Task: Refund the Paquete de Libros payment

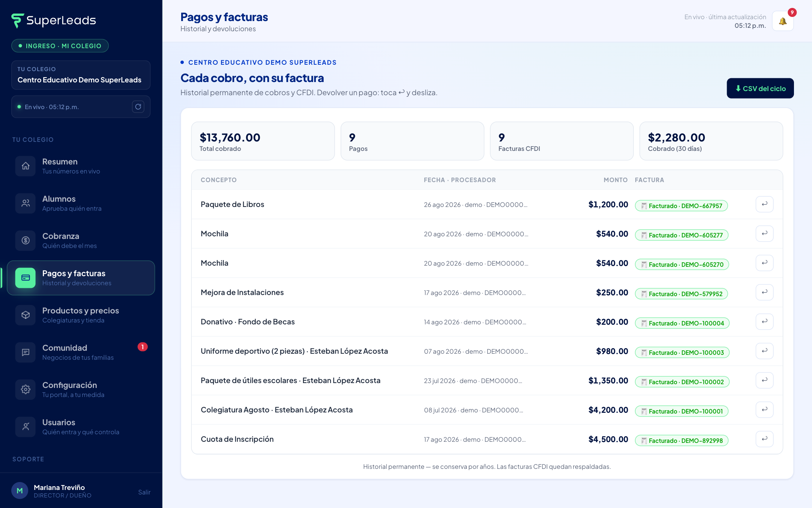Action: click(764, 204)
